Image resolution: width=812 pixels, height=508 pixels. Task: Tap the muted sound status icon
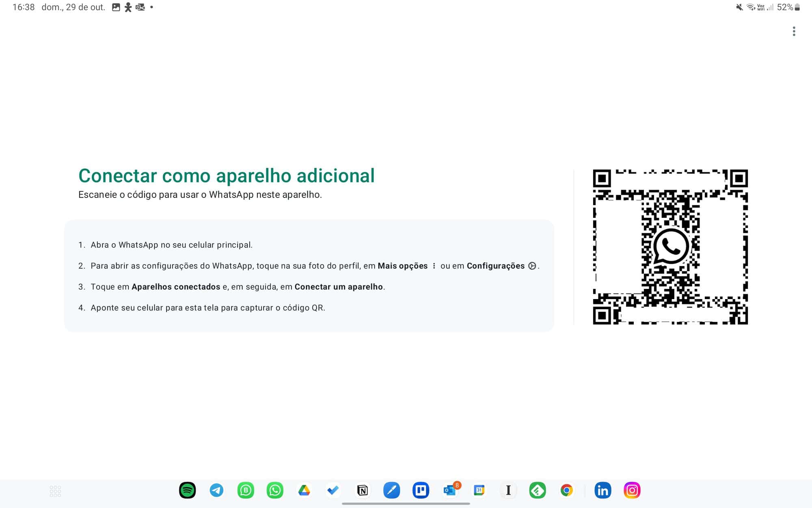(739, 7)
